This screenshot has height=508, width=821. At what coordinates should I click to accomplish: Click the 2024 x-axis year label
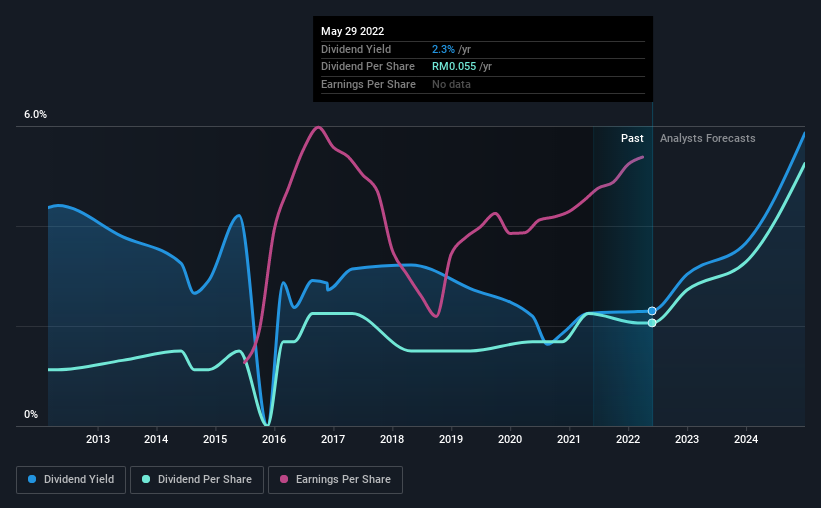[x=746, y=439]
